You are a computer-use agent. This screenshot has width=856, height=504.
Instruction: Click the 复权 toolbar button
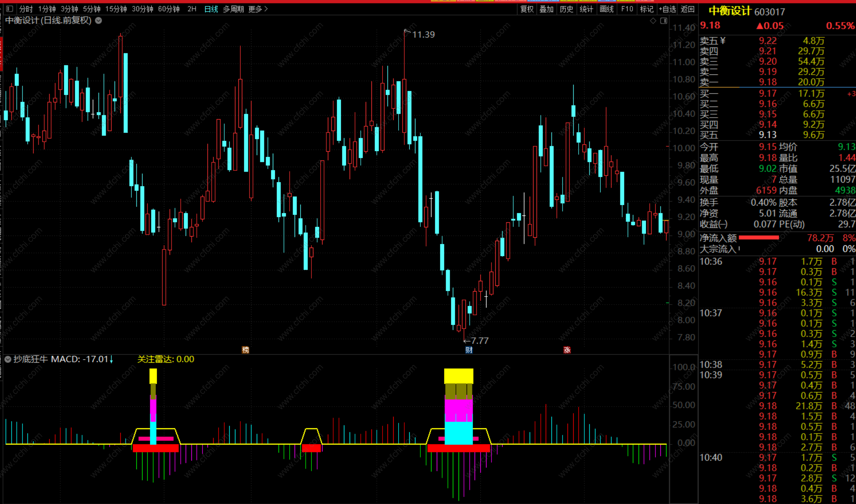pyautogui.click(x=527, y=9)
